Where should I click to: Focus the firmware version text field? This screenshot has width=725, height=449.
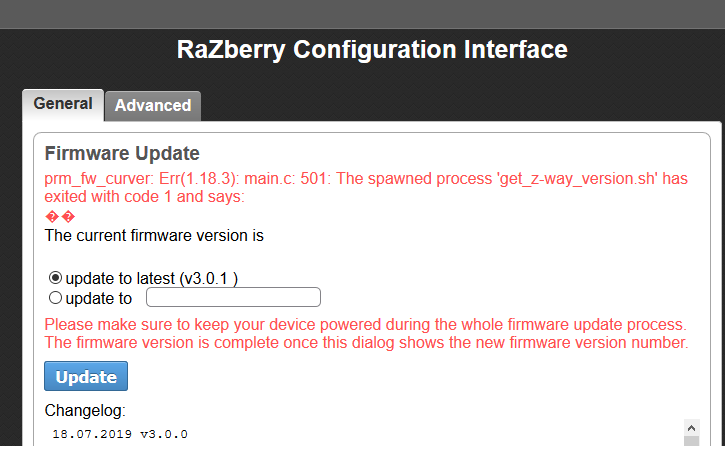(233, 297)
